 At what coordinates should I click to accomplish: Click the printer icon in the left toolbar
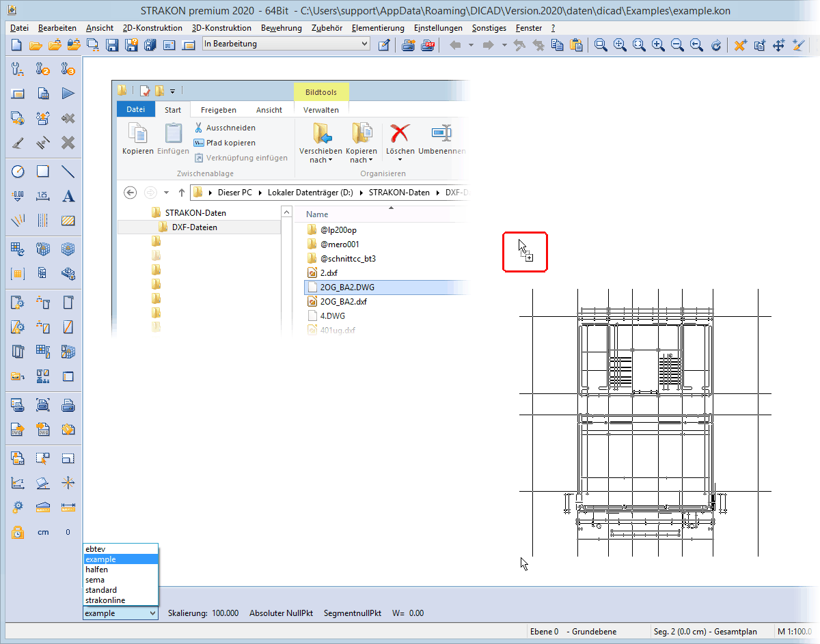pyautogui.click(x=68, y=405)
